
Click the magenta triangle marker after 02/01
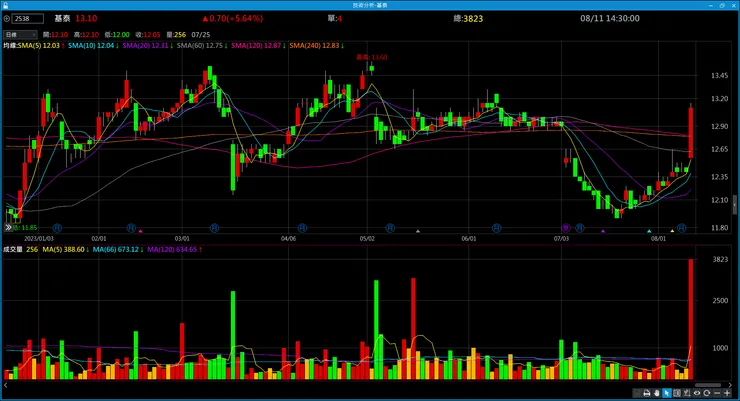coord(141,231)
